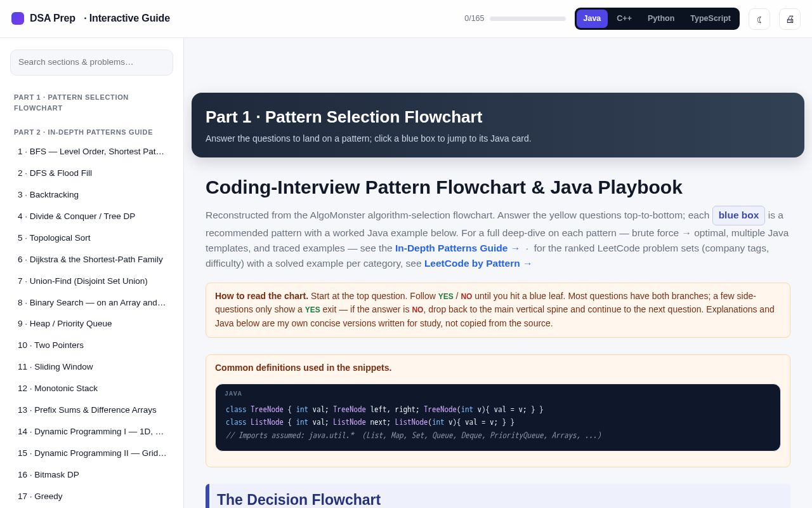
Task: Go to 1 · BFS — Level Order section
Action: click(91, 152)
